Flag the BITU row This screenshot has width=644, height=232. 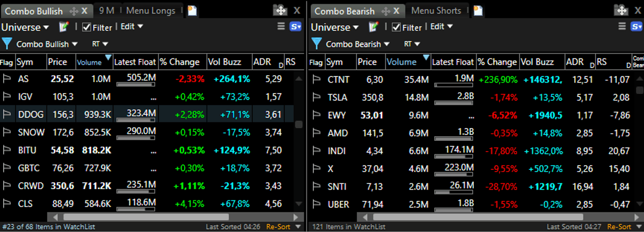(x=8, y=149)
